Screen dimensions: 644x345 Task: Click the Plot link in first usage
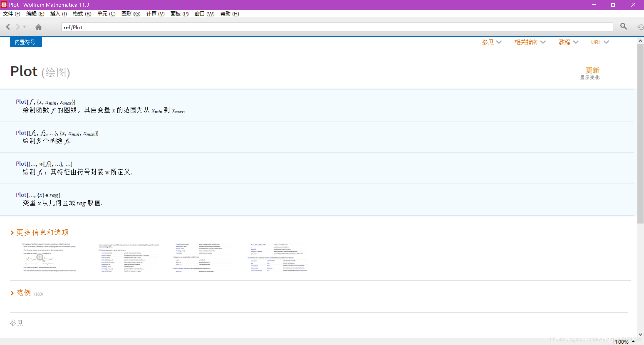point(21,102)
